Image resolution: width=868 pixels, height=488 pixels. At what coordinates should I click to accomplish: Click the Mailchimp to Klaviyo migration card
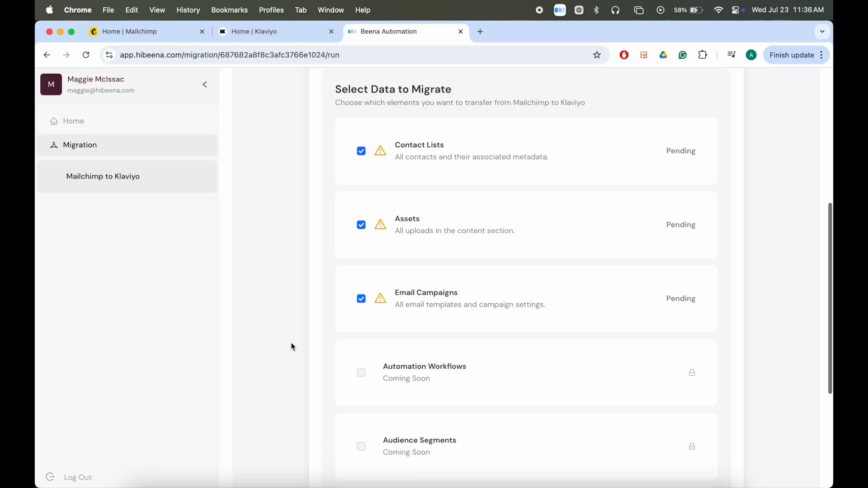(103, 176)
